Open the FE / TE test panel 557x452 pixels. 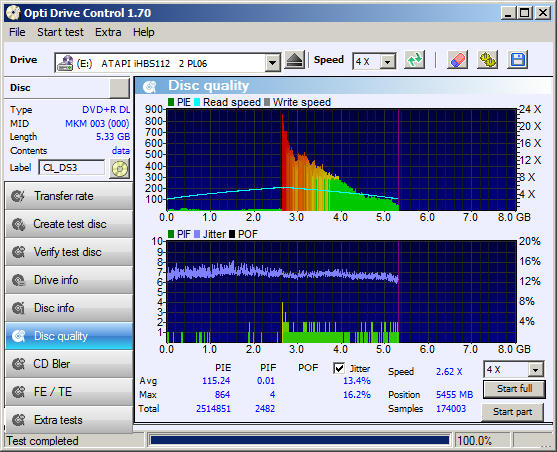(x=69, y=392)
